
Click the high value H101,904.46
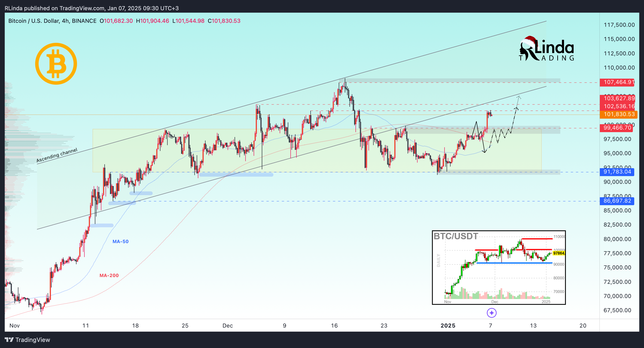click(x=153, y=21)
